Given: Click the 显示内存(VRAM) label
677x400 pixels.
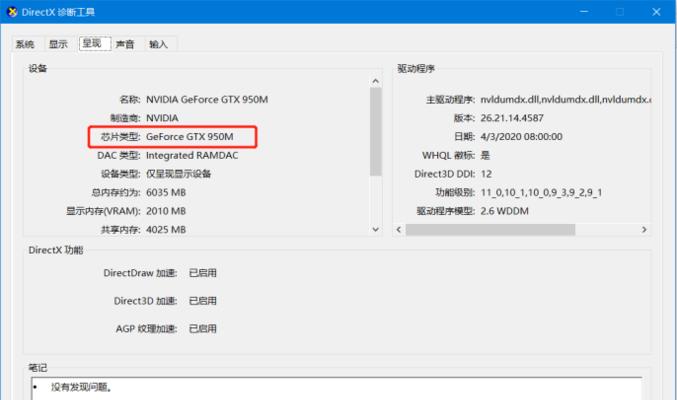Looking at the screenshot, I should [x=103, y=211].
